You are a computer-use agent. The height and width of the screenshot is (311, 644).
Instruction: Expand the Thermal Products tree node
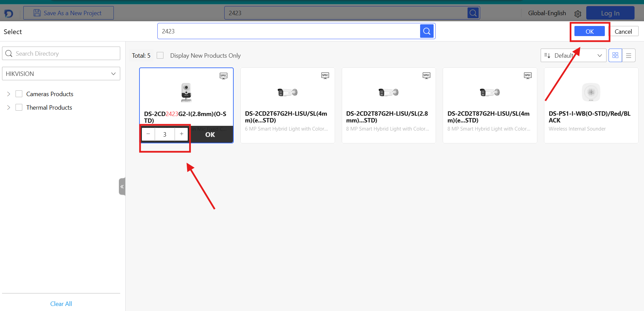click(x=9, y=107)
